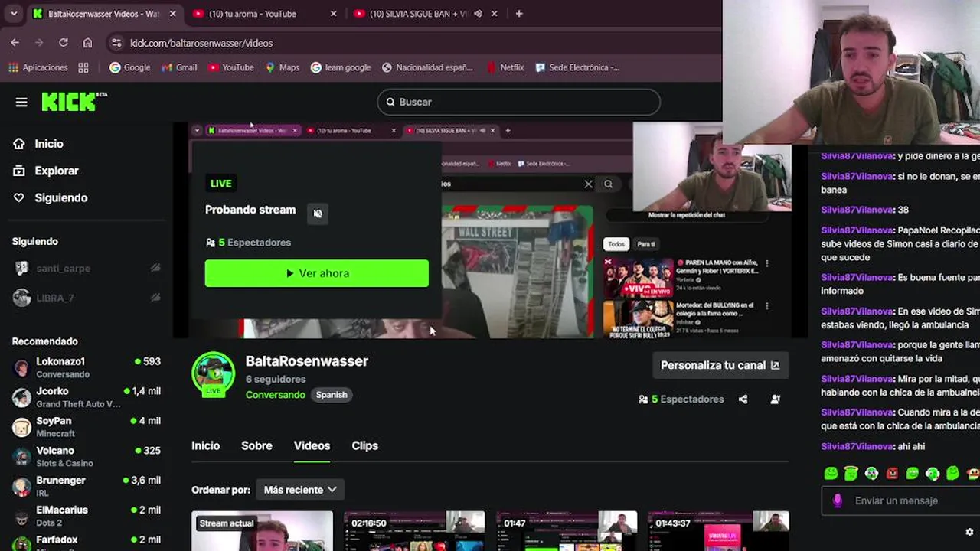Click Personaliza tu canal button

click(x=720, y=365)
